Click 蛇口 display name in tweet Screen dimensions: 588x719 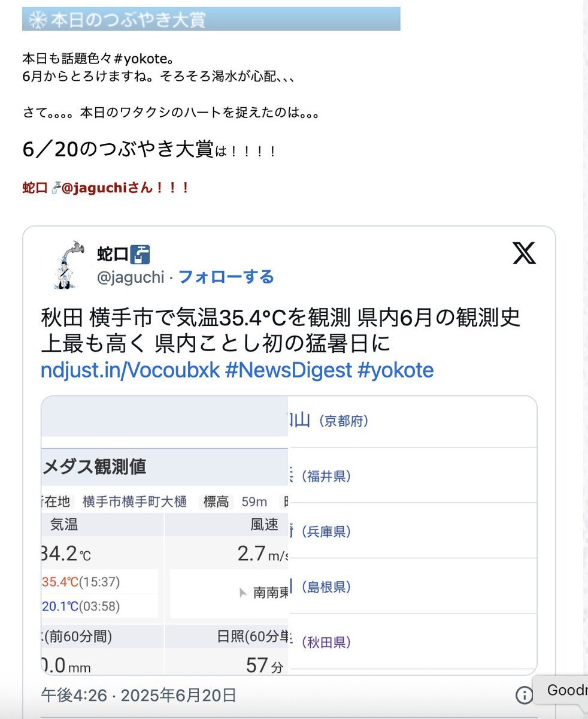tap(113, 255)
